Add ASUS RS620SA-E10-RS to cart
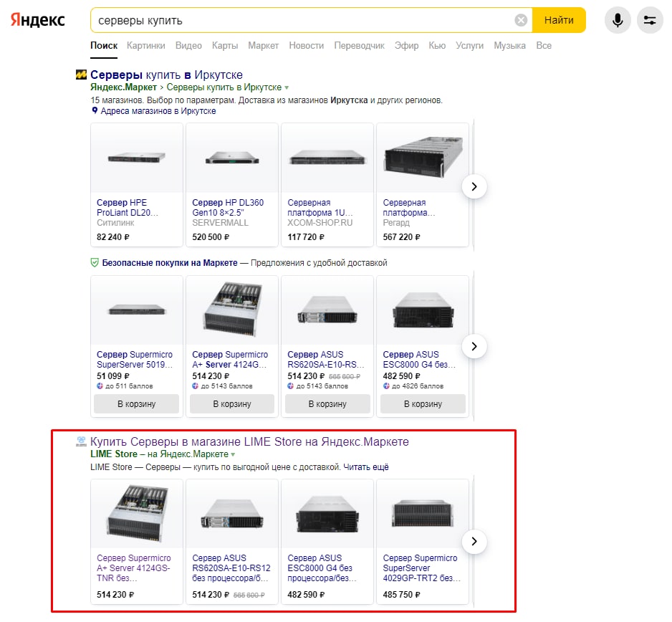 click(x=327, y=404)
